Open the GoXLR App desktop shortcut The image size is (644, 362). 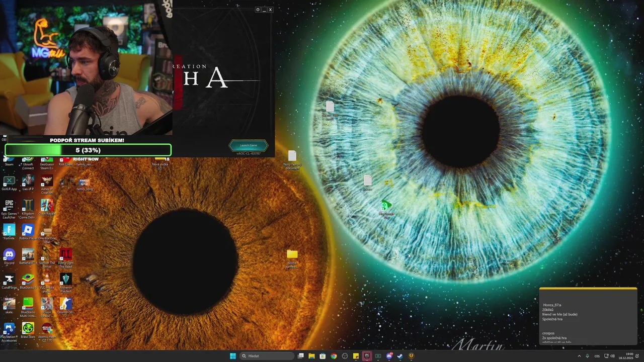9,183
